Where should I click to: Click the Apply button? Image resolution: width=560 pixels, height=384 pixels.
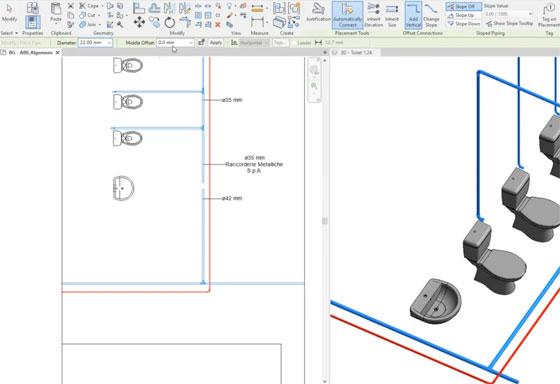(216, 43)
